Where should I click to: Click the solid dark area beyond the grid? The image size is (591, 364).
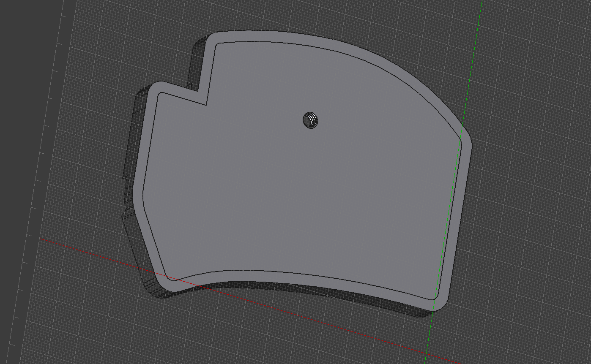[30, 84]
